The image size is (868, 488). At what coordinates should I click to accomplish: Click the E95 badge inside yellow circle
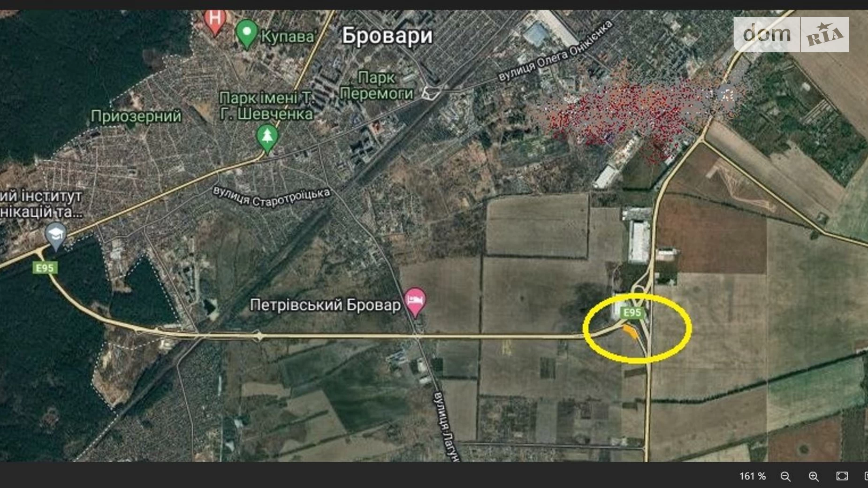632,313
